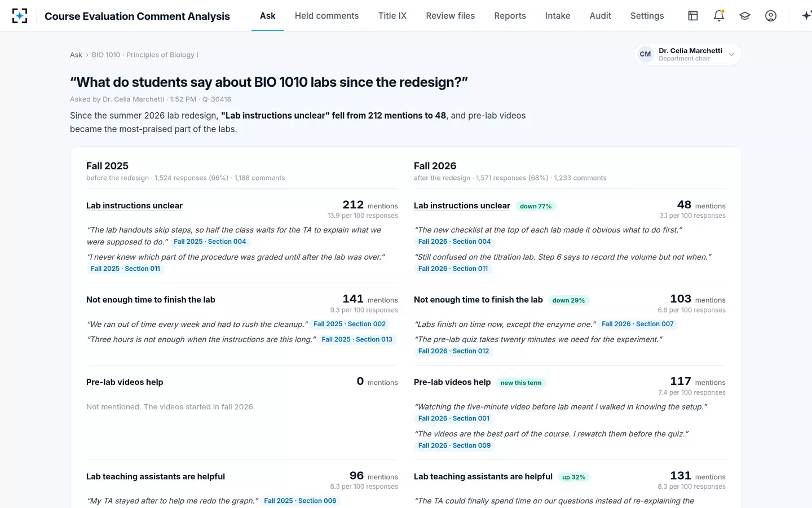Switch to the Ask tab

(268, 16)
